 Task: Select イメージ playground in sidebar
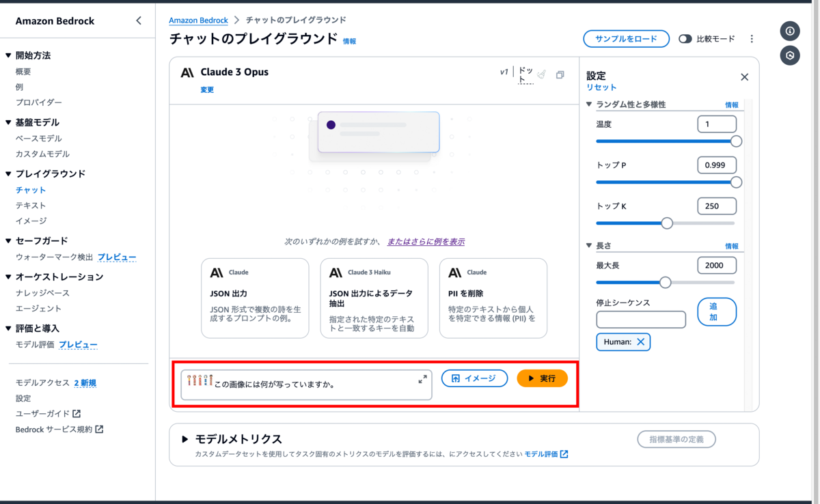click(31, 221)
